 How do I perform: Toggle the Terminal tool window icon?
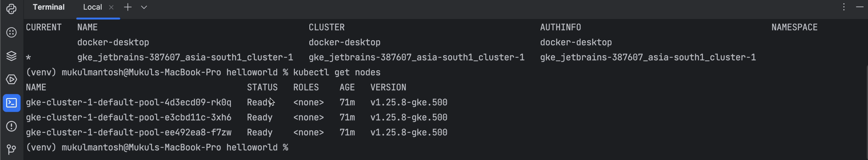click(12, 103)
